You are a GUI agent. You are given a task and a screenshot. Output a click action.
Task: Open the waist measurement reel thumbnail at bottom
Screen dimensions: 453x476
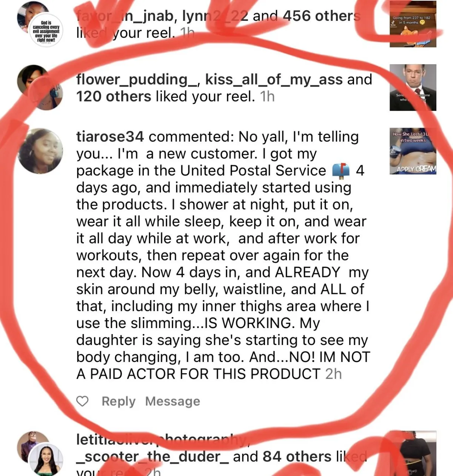pos(413,453)
